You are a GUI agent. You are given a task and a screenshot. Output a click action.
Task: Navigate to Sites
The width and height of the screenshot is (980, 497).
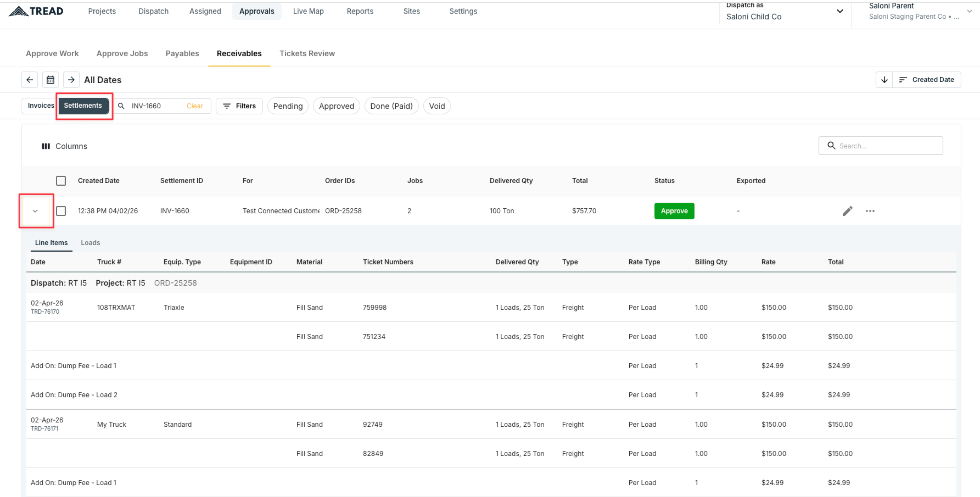(x=412, y=11)
